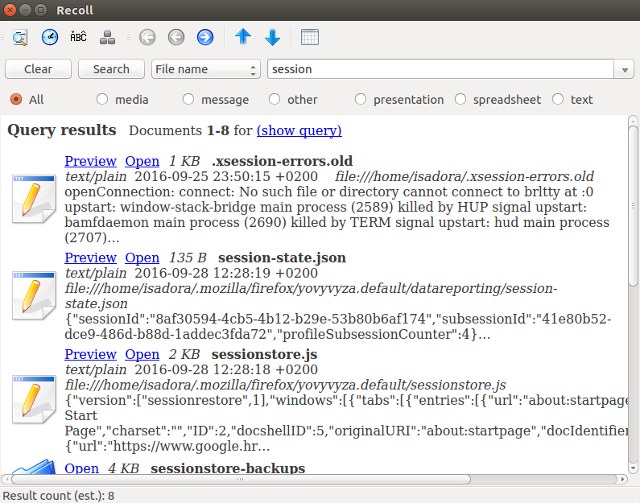The height and width of the screenshot is (503, 640).
Task: Go to first page of results
Action: 147,37
